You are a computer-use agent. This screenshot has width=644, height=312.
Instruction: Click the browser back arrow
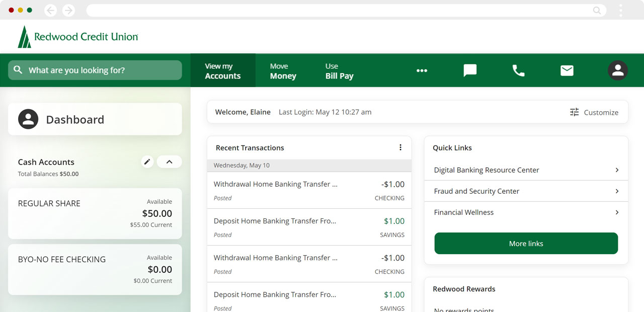tap(50, 10)
